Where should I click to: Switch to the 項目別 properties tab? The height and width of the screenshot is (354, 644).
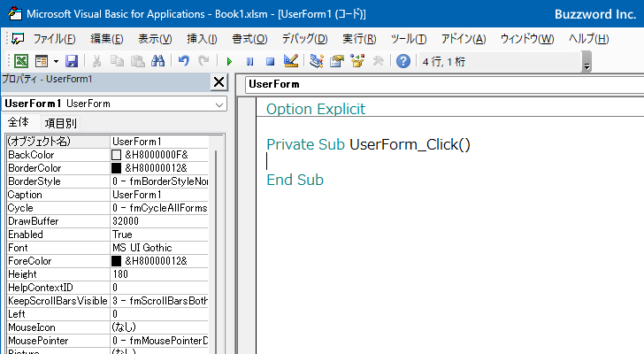coord(60,123)
